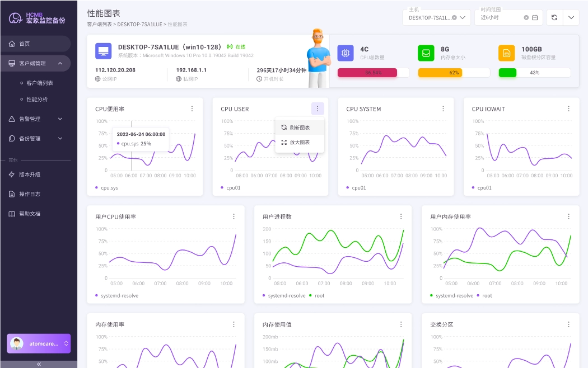Select 刷新图表 from the chart menu

click(300, 128)
